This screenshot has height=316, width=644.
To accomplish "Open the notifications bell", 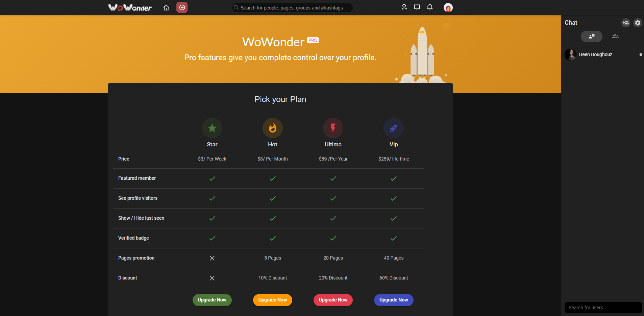I will pyautogui.click(x=430, y=7).
